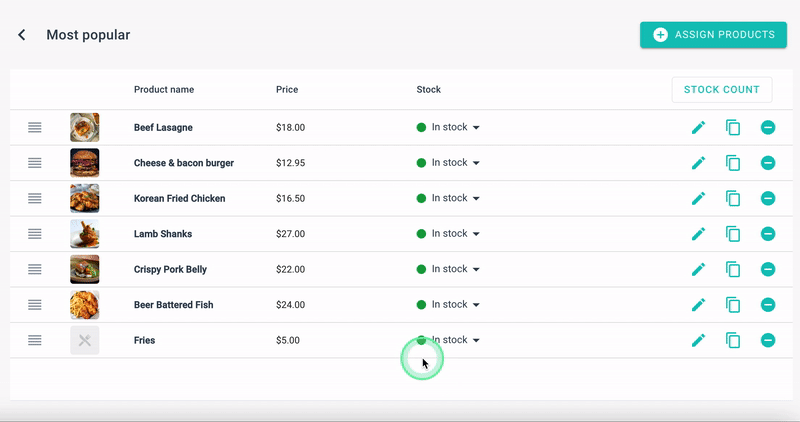Remove Fries from the list
The image size is (800, 422).
click(x=768, y=340)
